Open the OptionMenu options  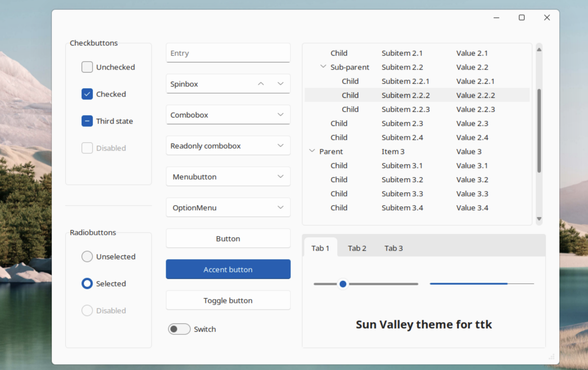(280, 207)
